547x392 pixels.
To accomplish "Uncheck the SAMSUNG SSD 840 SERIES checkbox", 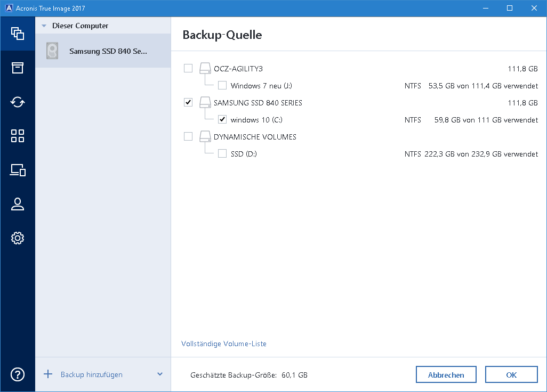I will (x=188, y=102).
